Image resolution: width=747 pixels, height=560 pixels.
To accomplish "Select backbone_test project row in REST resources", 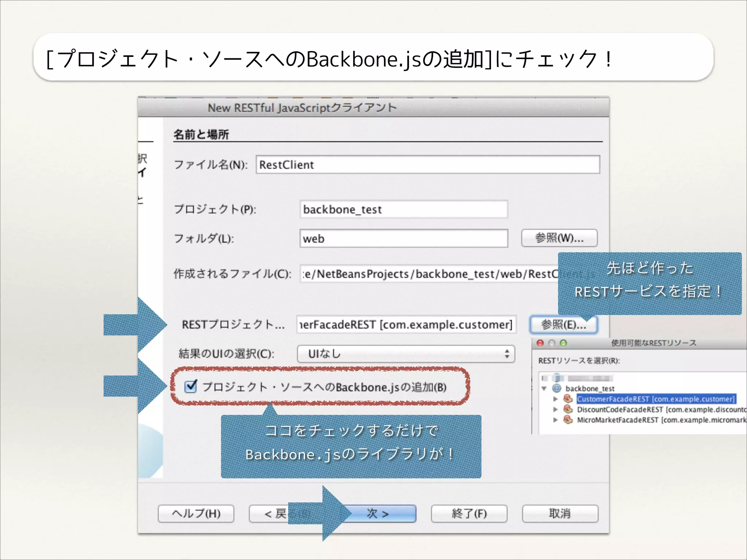I will [x=590, y=389].
